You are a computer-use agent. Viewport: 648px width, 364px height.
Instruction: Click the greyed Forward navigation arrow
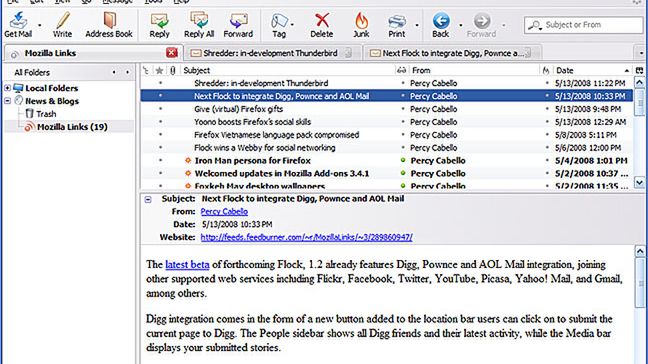pyautogui.click(x=481, y=20)
